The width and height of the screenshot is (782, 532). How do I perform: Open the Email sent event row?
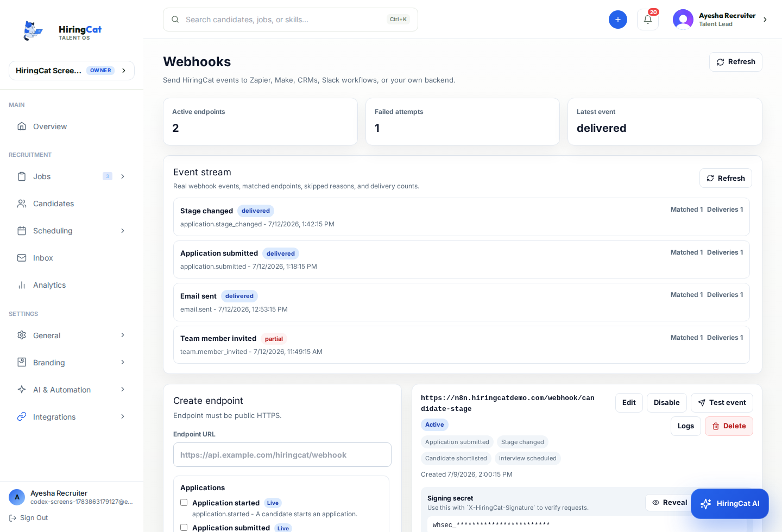(462, 302)
